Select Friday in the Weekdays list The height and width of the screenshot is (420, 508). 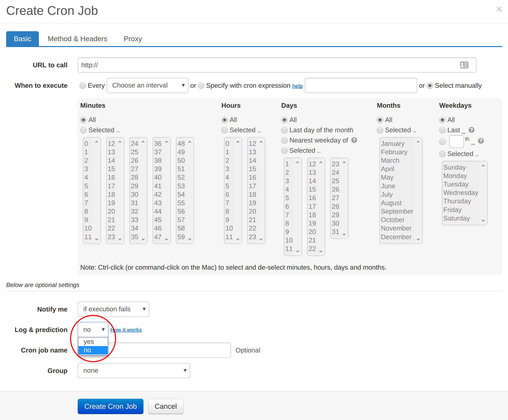[453, 210]
